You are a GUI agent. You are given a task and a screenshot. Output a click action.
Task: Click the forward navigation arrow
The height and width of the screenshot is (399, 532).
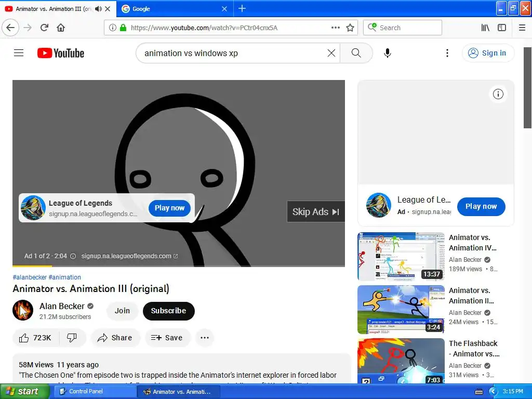pos(28,28)
